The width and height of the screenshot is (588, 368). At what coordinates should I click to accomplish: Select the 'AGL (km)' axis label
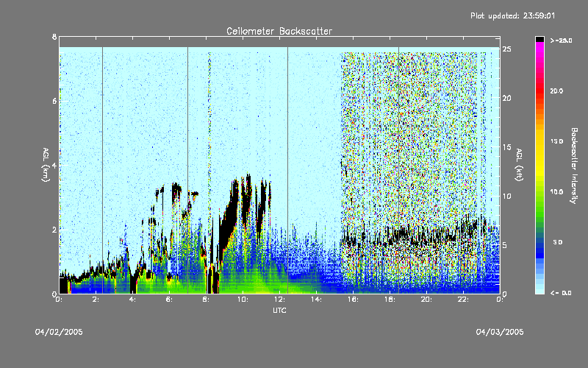click(x=46, y=165)
